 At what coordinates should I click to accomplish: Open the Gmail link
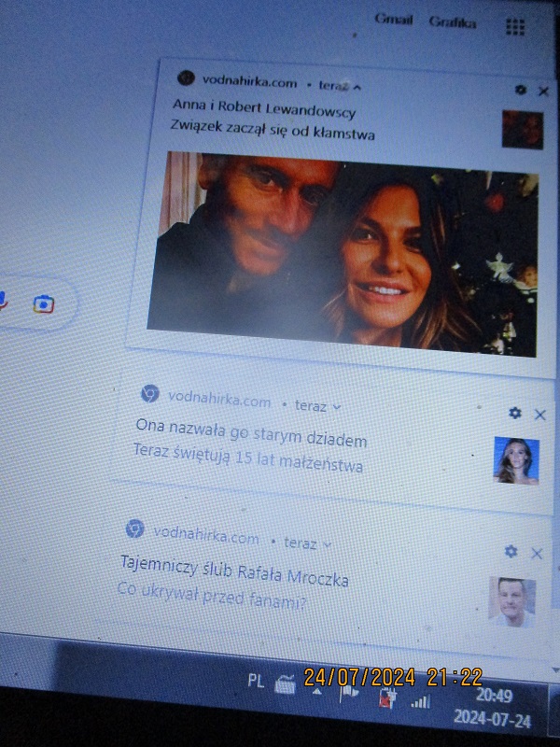393,21
